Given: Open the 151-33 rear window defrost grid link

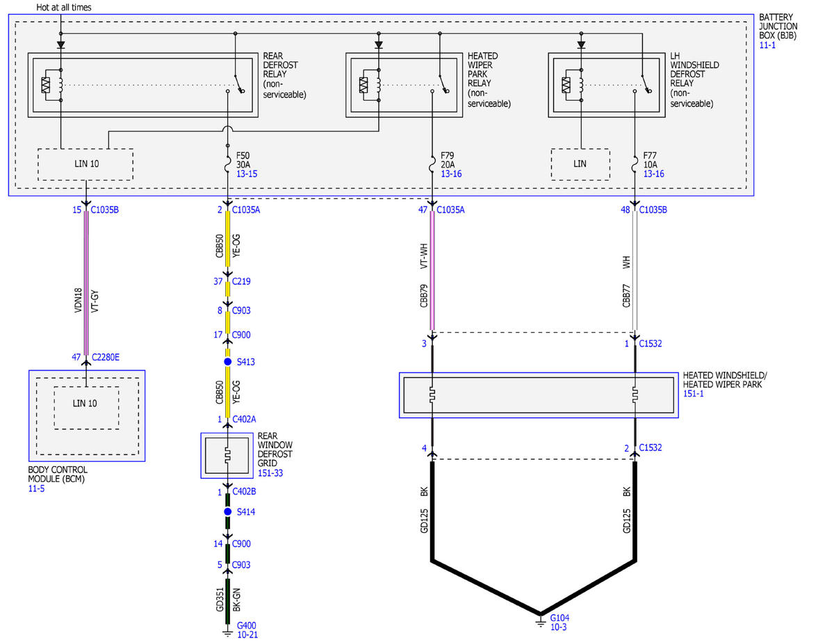Looking at the screenshot, I should (x=270, y=473).
